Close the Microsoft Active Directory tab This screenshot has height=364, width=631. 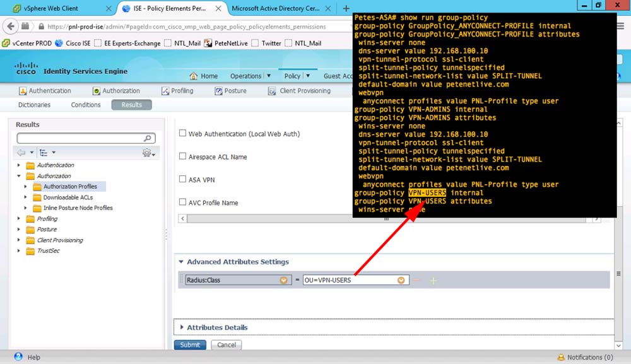(328, 8)
